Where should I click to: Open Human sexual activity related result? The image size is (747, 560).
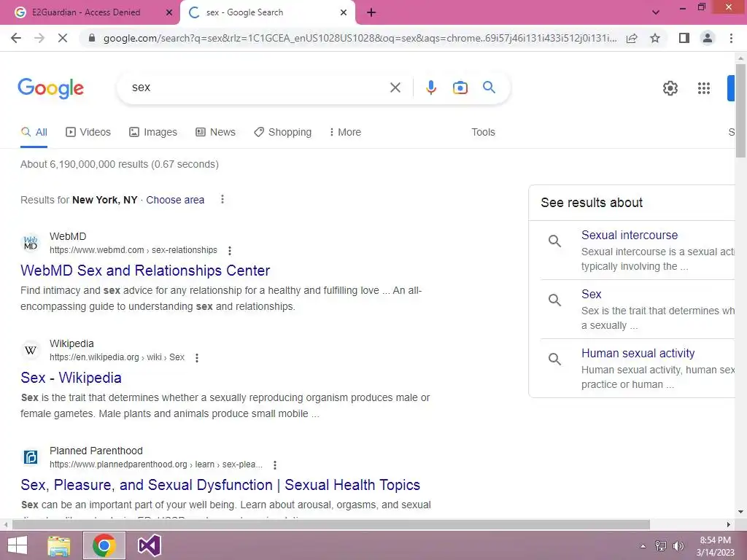638,354
